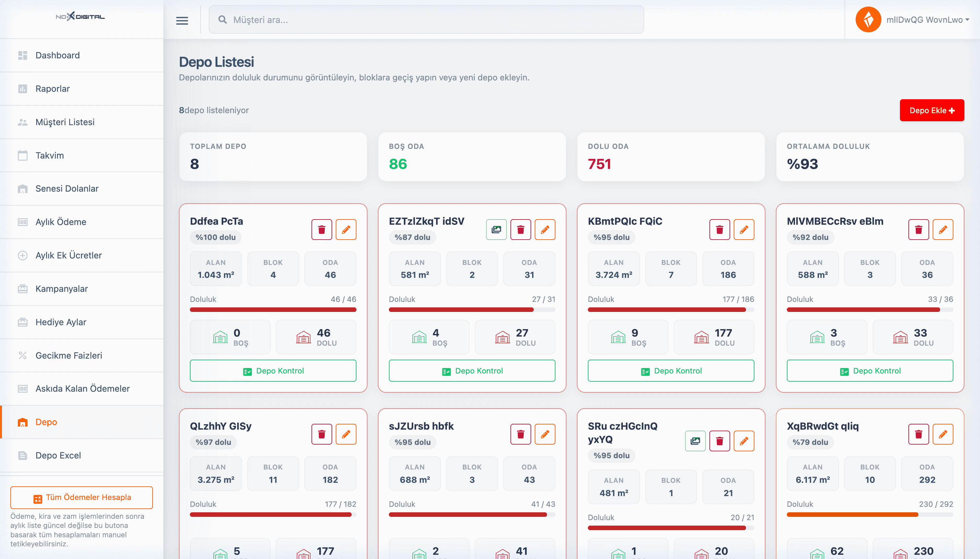Click the Doluluk bar of XqBRwdGt qliq

click(x=870, y=515)
